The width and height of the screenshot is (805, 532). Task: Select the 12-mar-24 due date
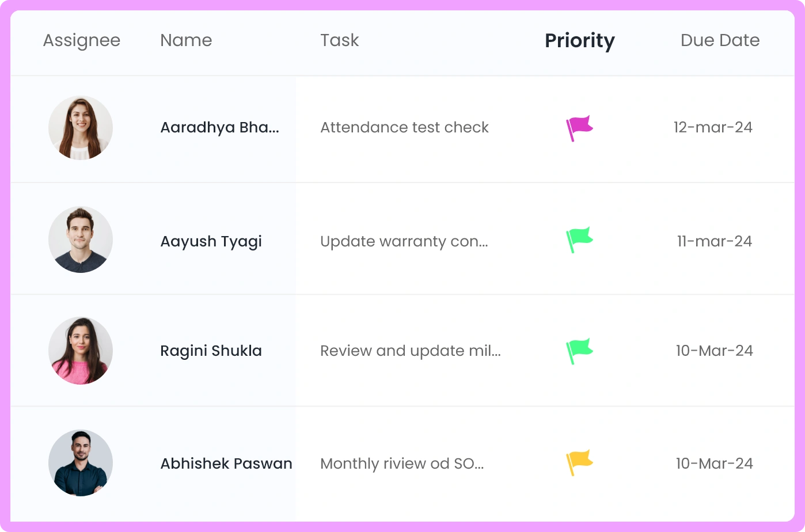pos(713,127)
